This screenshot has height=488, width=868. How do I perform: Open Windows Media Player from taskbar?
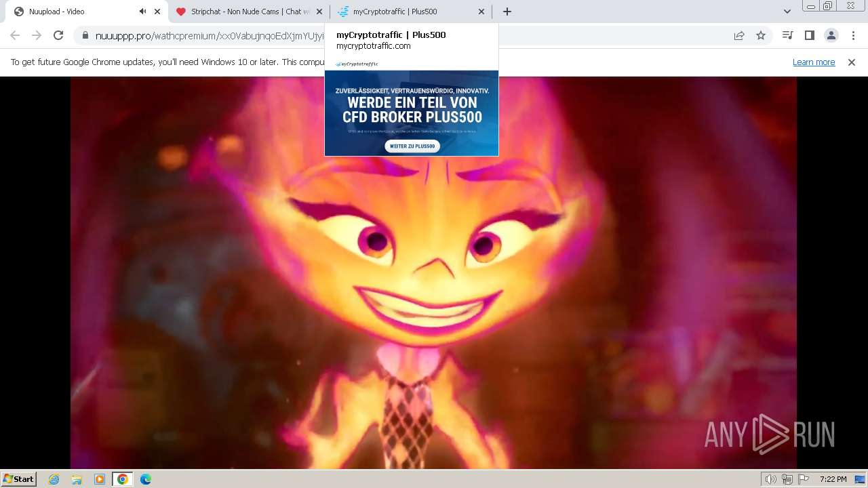tap(100, 479)
